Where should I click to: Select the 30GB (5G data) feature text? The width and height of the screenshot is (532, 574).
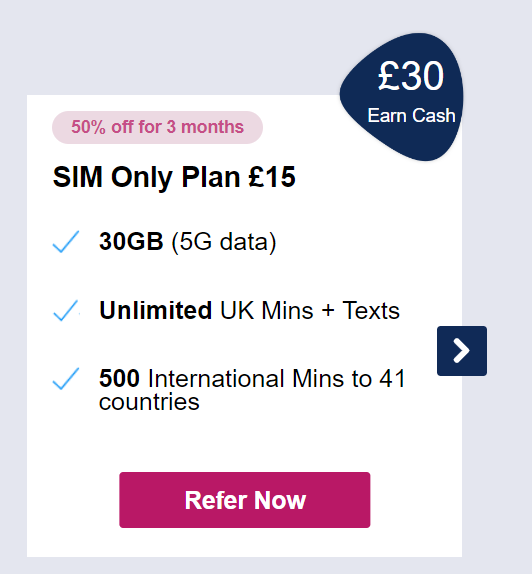pyautogui.click(x=187, y=242)
